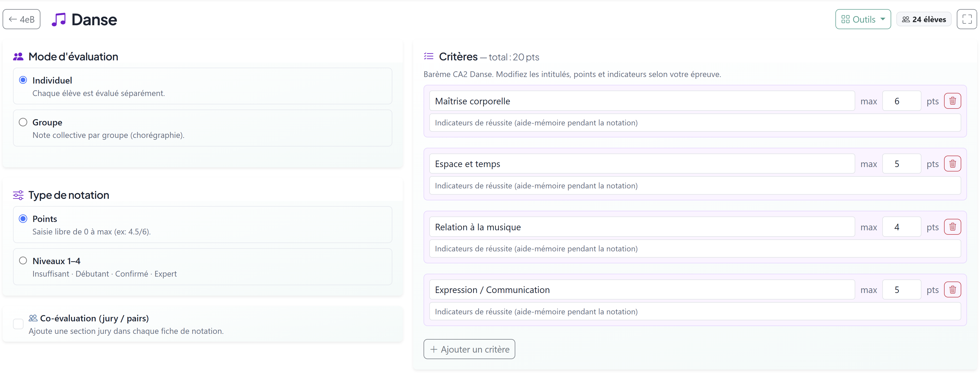Delete the Maîtrise corporelle criterion

[x=952, y=101]
